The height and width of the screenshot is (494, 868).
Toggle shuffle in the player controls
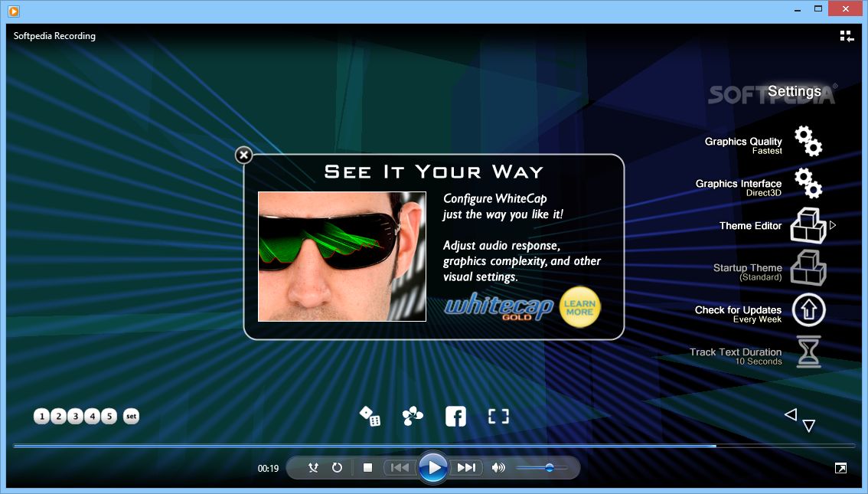coord(313,468)
